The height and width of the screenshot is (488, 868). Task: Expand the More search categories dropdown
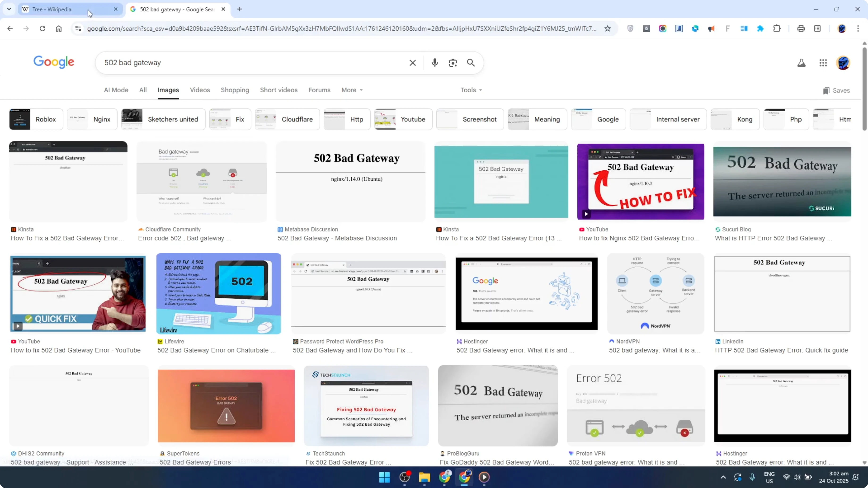pyautogui.click(x=351, y=90)
